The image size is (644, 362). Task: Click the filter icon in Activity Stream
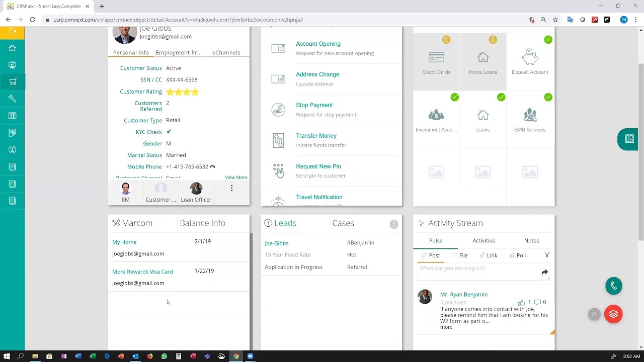coord(547,255)
